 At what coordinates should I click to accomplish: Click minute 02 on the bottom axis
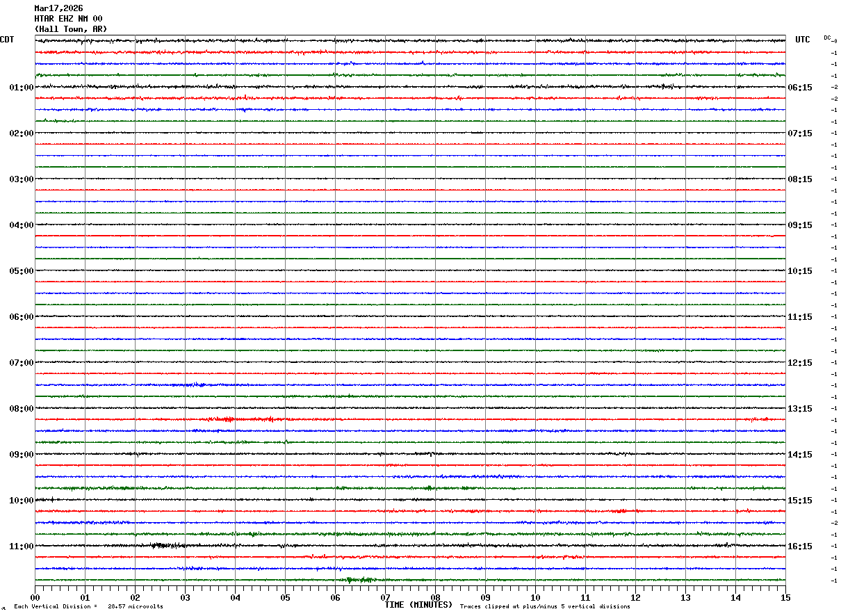point(135,597)
